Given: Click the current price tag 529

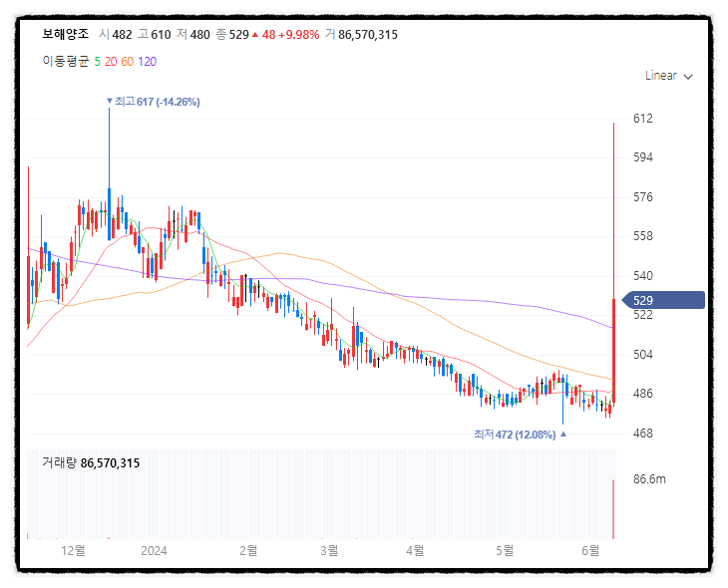Looking at the screenshot, I should (663, 300).
